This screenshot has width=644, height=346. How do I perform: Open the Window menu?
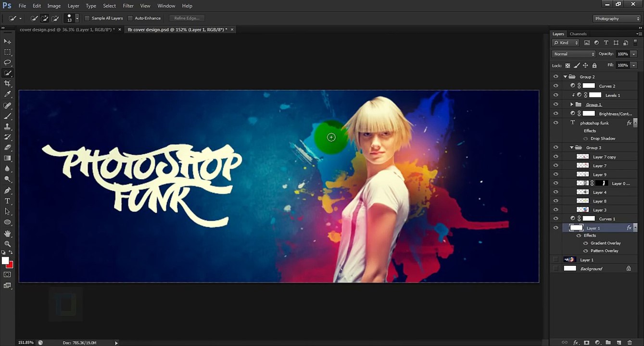[166, 6]
